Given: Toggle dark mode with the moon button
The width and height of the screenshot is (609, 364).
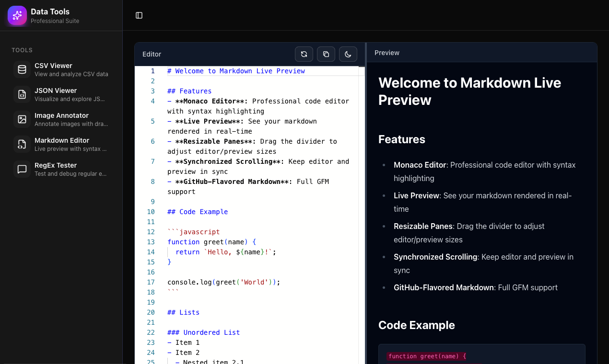Looking at the screenshot, I should point(348,54).
